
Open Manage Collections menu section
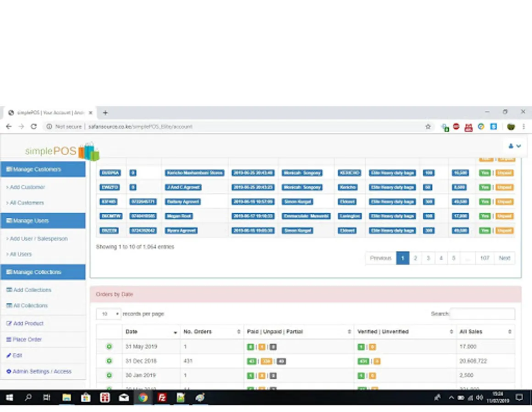click(43, 272)
